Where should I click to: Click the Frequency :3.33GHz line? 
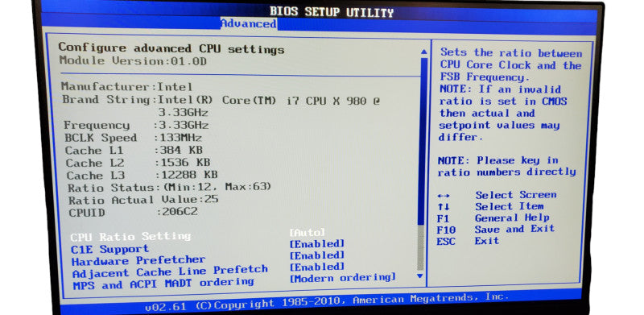(x=136, y=125)
